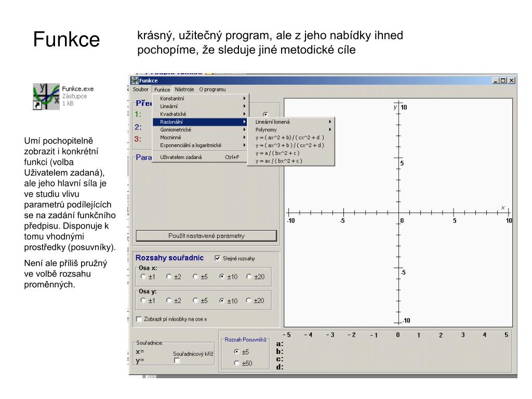Click parameter d slider row
Image resolution: width=532 pixels, height=399 pixels.
(x=394, y=367)
